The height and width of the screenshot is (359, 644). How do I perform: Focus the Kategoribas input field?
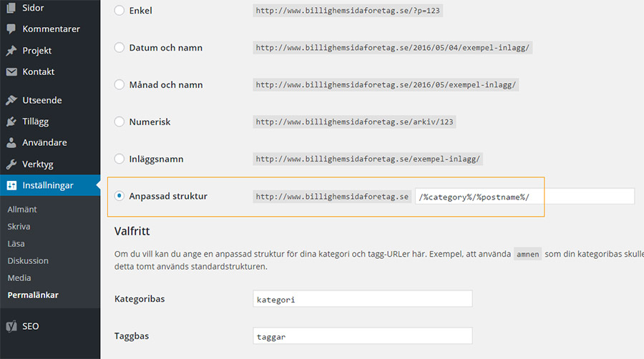click(x=363, y=299)
